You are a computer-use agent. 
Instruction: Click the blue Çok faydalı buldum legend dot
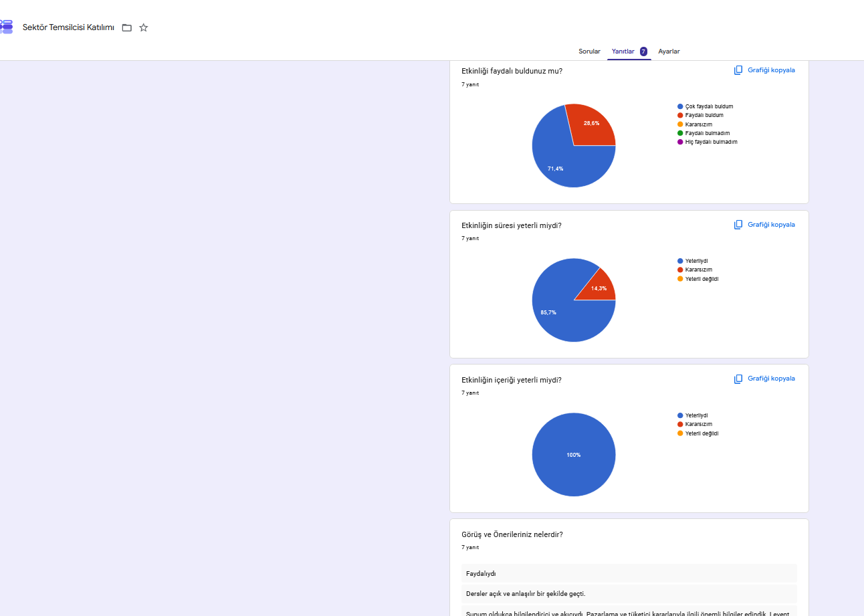(680, 106)
